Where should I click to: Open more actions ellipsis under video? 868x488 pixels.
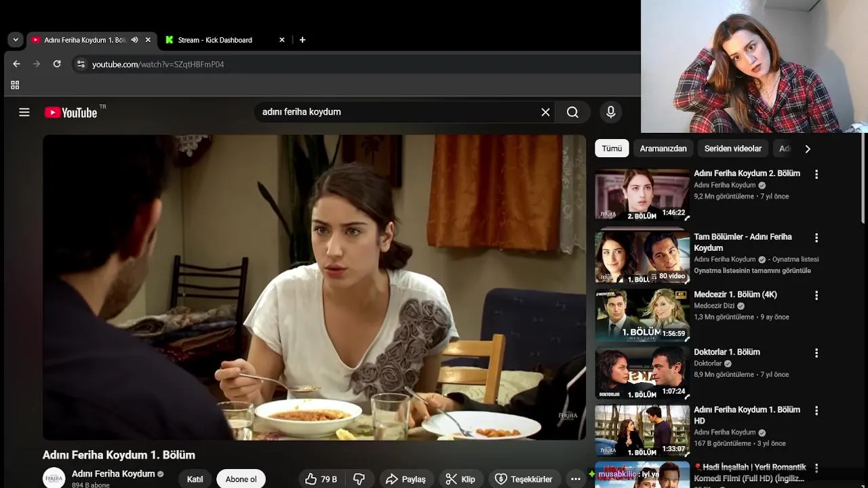[x=576, y=479]
